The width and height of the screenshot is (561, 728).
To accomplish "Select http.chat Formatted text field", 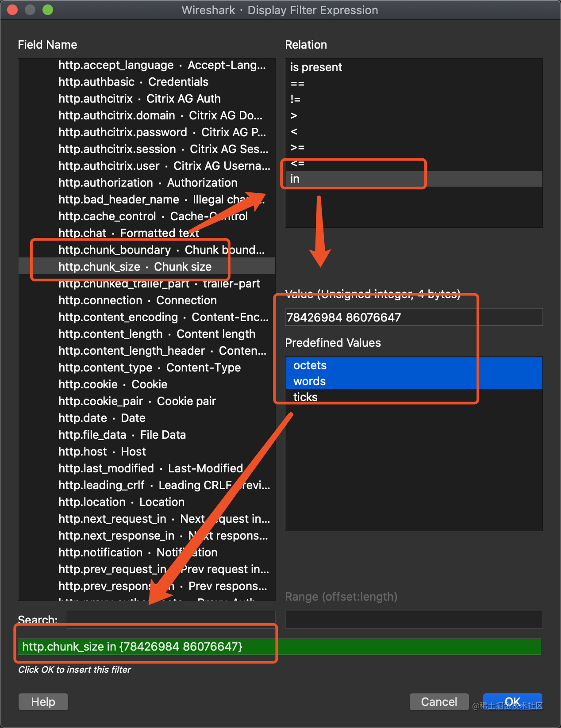I will pos(146,233).
